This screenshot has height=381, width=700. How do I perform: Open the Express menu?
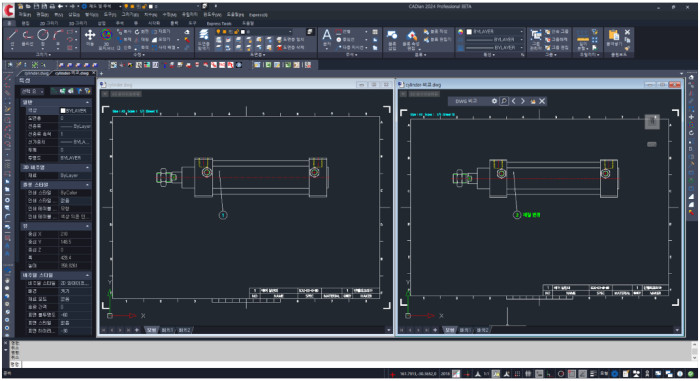tap(258, 15)
